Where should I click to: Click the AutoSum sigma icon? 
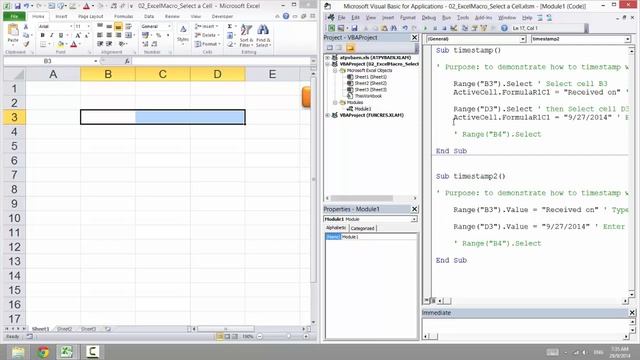[230, 27]
